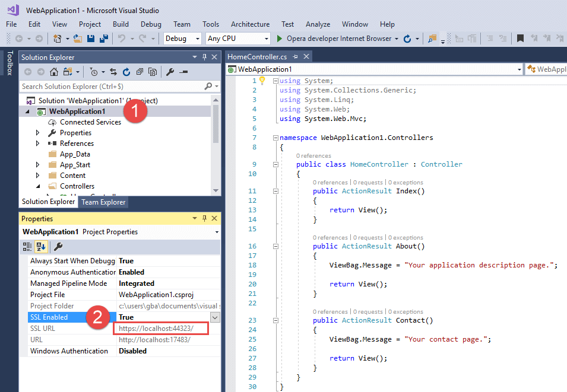Toggle pin on the Solution Explorer panel
Viewport: 567px width, 392px height.
pos(205,57)
